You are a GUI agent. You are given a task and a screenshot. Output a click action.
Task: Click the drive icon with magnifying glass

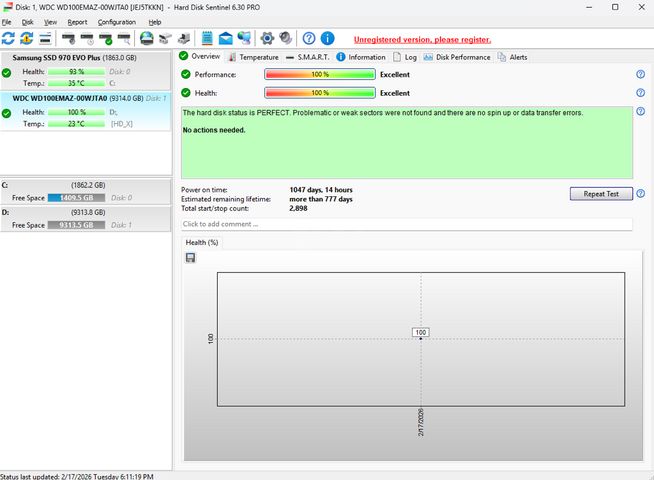point(124,39)
